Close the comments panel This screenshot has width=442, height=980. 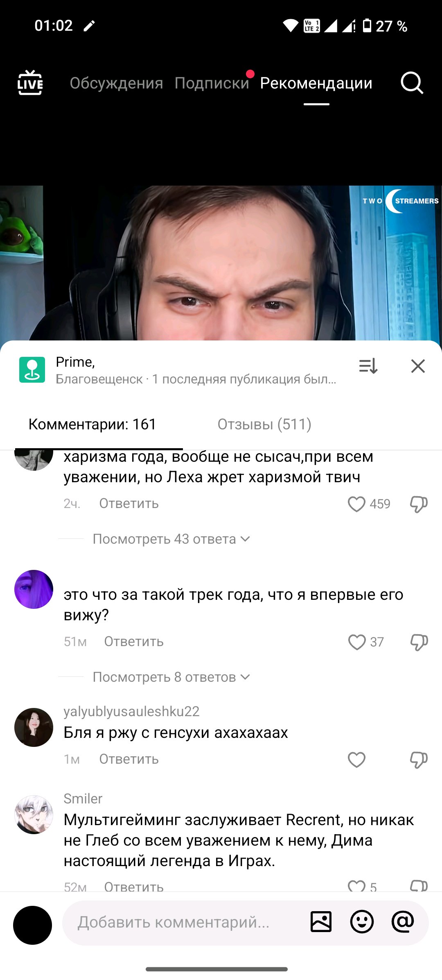point(418,366)
